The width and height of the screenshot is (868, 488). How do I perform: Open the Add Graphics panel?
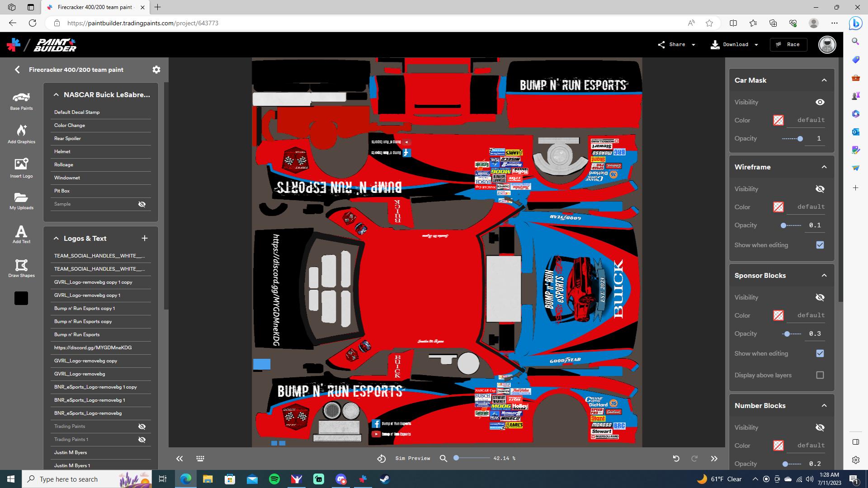point(21,134)
